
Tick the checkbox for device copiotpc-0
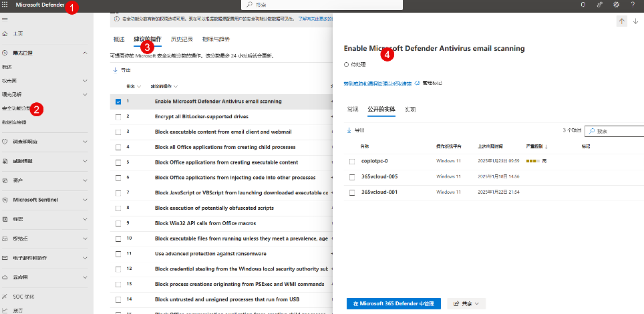click(352, 162)
